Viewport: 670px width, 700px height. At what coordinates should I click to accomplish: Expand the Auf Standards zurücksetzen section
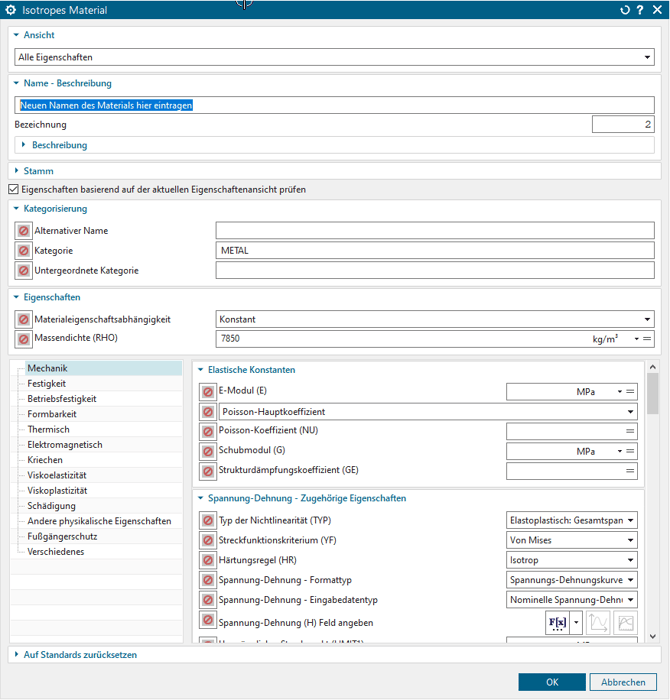pyautogui.click(x=80, y=655)
